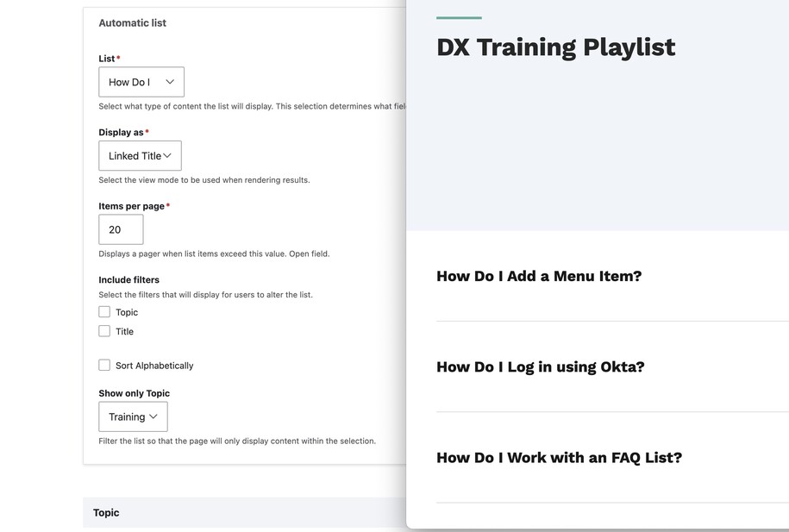
Task: Click the Items per page number field
Action: (121, 230)
